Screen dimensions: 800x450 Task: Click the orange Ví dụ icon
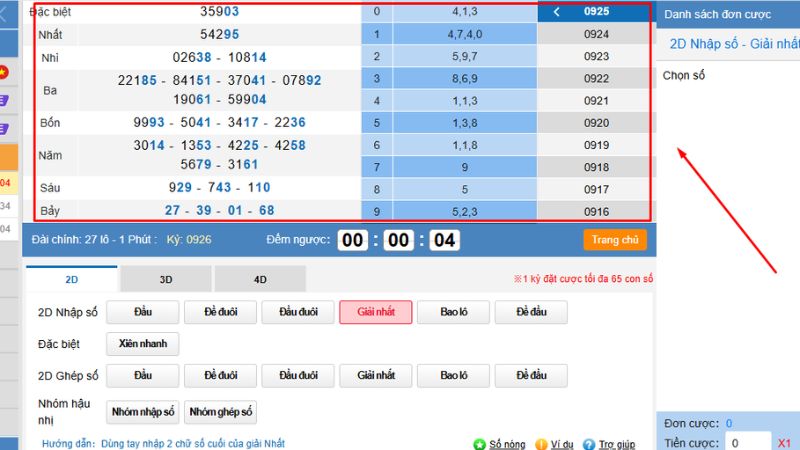(541, 443)
